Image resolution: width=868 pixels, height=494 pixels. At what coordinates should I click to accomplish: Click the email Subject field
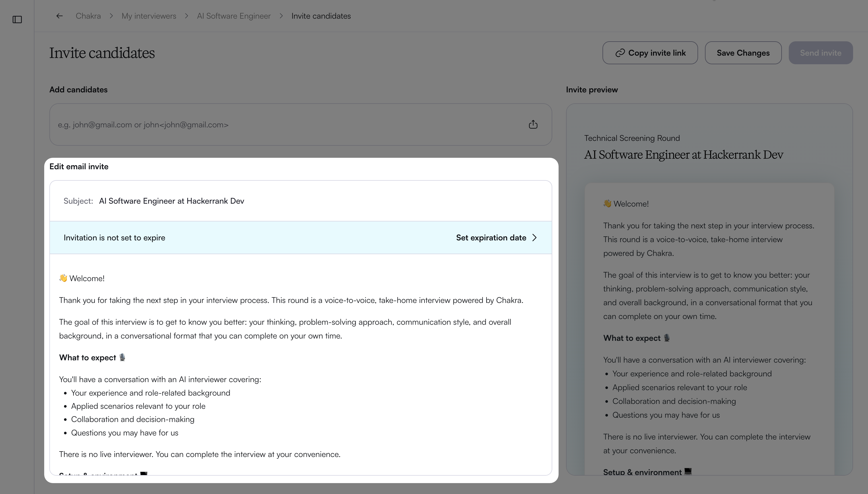click(301, 201)
